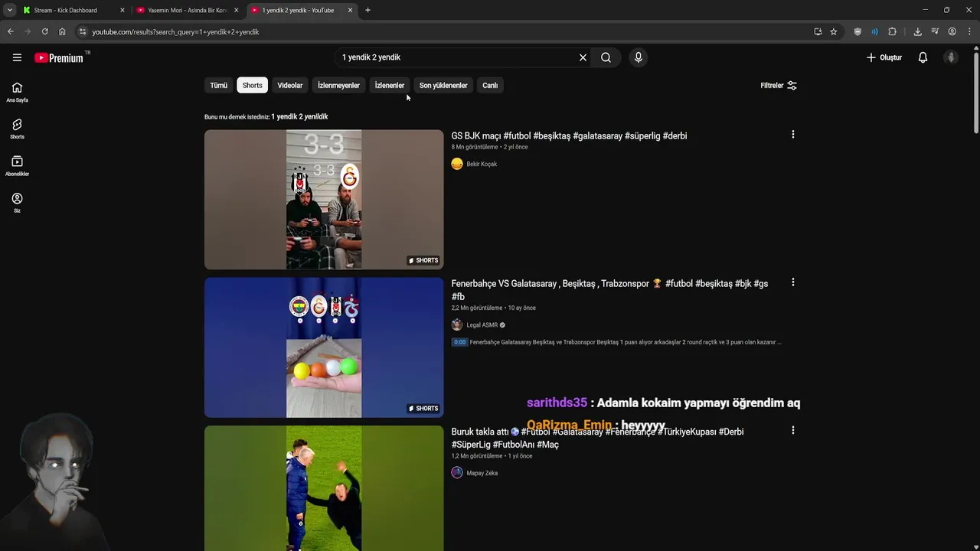Open the YouTube hamburger guide menu
Viewport: 980px width, 551px height.
[17, 57]
